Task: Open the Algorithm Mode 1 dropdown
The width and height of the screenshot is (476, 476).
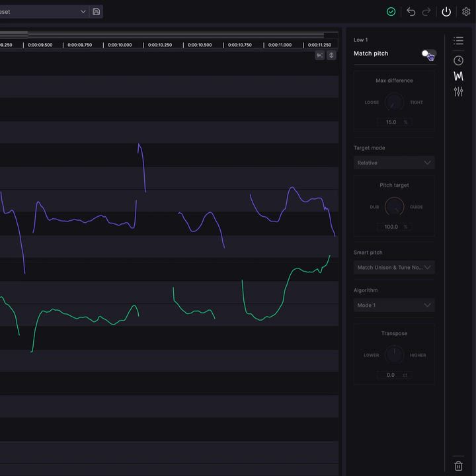Action: point(394,305)
